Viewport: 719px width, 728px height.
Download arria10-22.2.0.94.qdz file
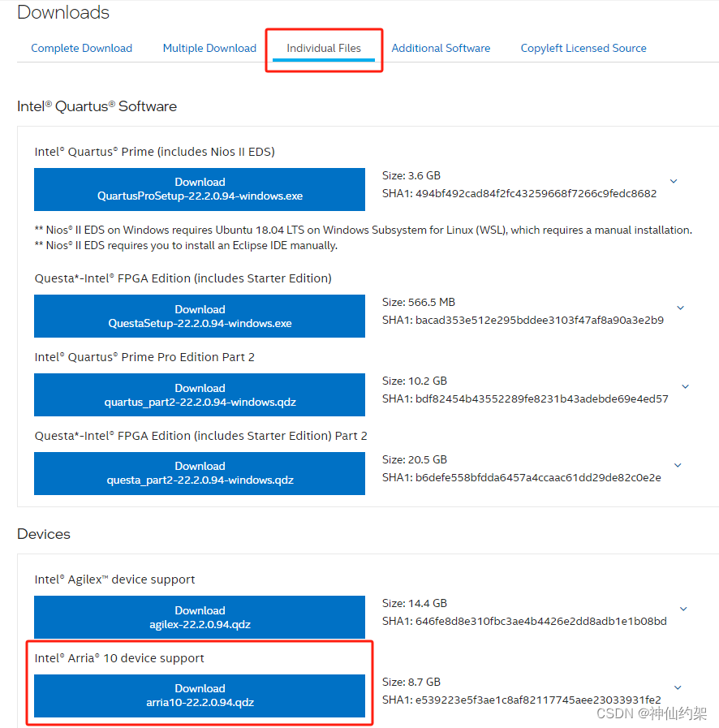[200, 696]
